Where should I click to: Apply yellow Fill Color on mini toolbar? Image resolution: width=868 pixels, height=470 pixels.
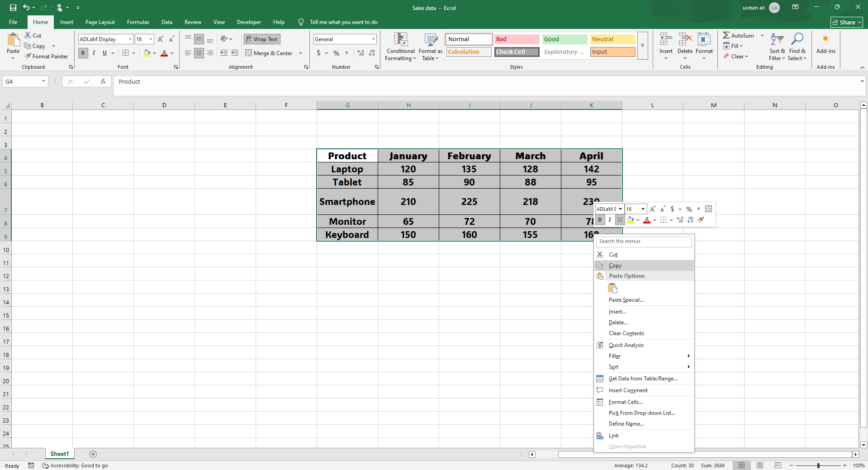(630, 220)
